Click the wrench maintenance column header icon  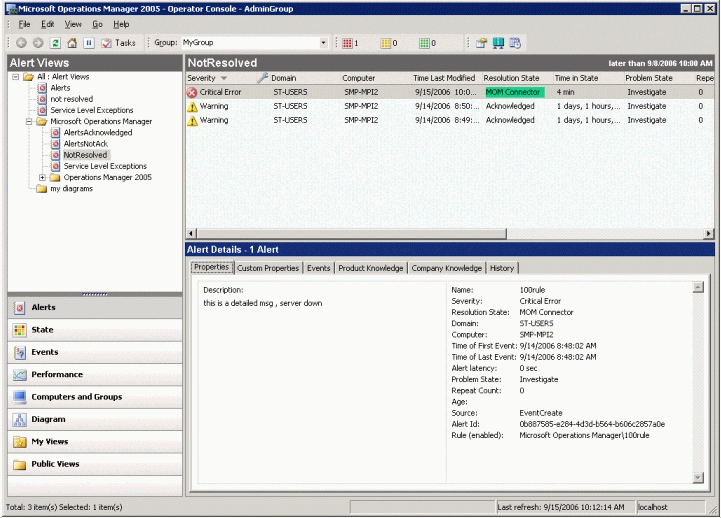pos(263,78)
